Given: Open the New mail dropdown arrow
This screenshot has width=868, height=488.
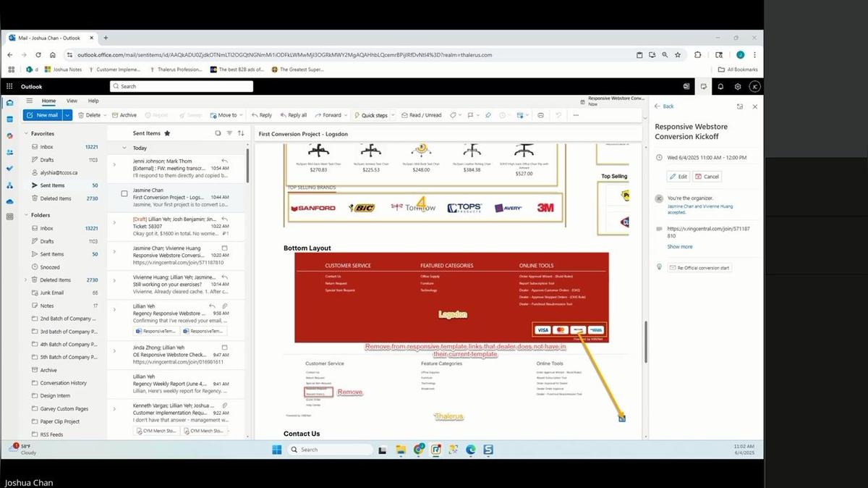Looking at the screenshot, I should 67,115.
